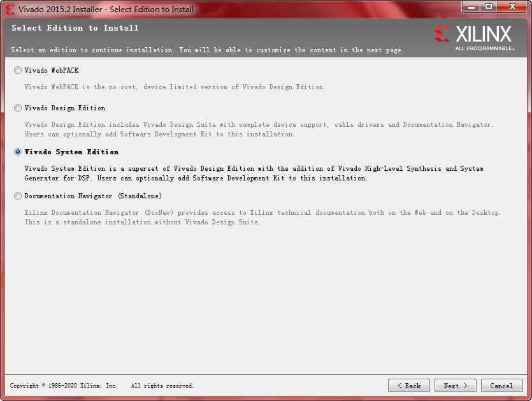This screenshot has width=532, height=401.
Task: Cancel the installation
Action: point(502,386)
